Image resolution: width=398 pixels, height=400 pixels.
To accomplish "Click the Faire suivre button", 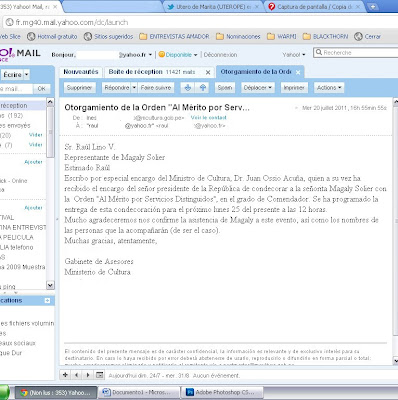I will pos(156,88).
